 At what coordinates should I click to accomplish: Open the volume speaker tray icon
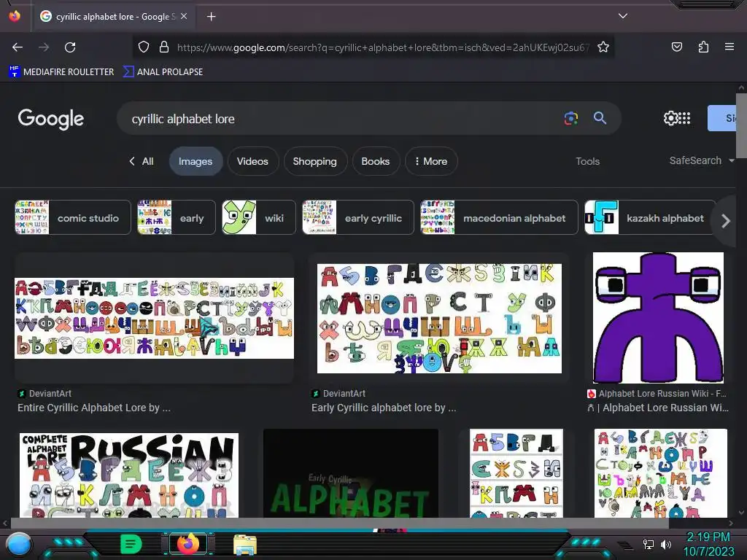point(666,544)
